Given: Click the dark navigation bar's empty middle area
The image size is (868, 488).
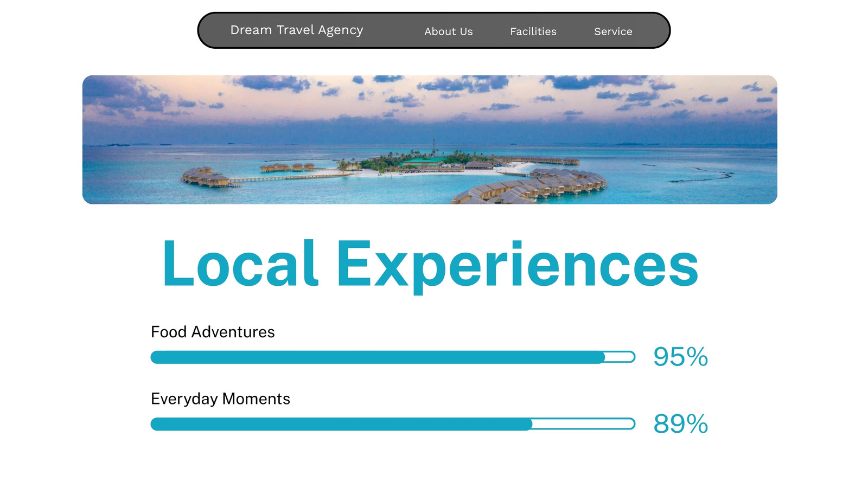Looking at the screenshot, I should [x=394, y=30].
